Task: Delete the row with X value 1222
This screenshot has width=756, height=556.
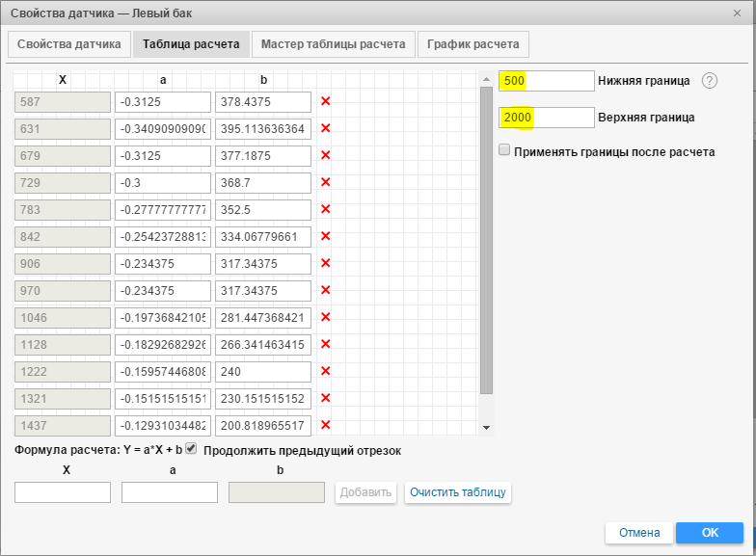Action: coord(325,371)
